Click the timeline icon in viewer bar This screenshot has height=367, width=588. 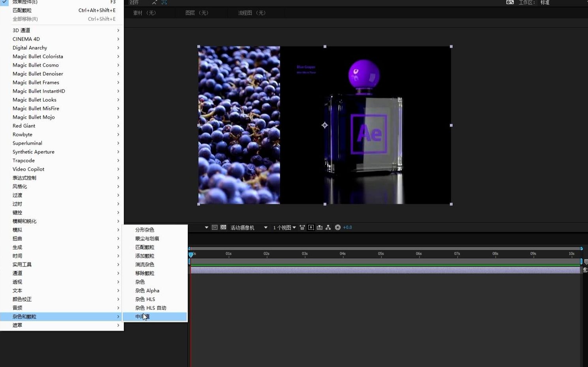[x=320, y=227]
